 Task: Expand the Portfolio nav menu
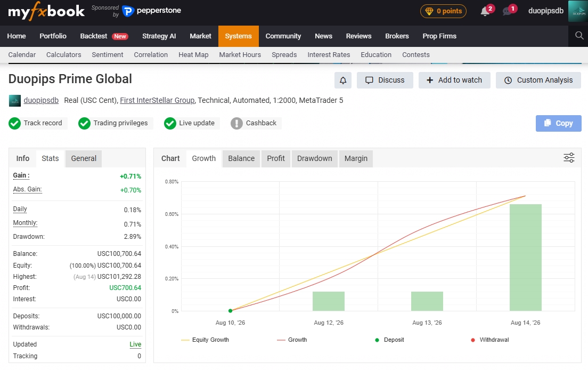53,36
